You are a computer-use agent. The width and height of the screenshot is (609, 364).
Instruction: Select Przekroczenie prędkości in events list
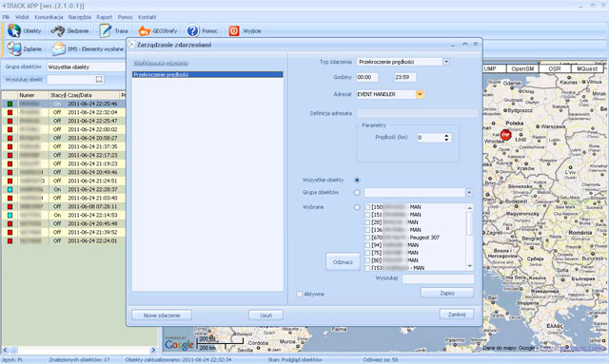[x=207, y=74]
